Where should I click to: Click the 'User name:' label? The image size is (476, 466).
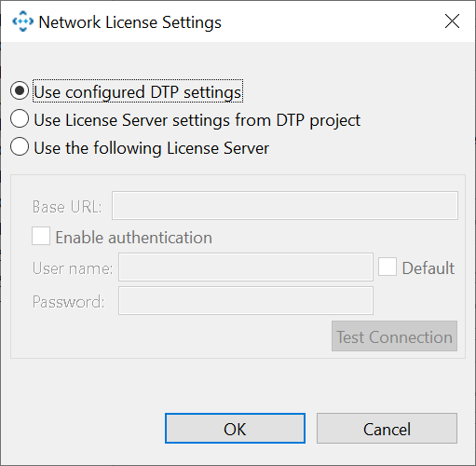[73, 268]
